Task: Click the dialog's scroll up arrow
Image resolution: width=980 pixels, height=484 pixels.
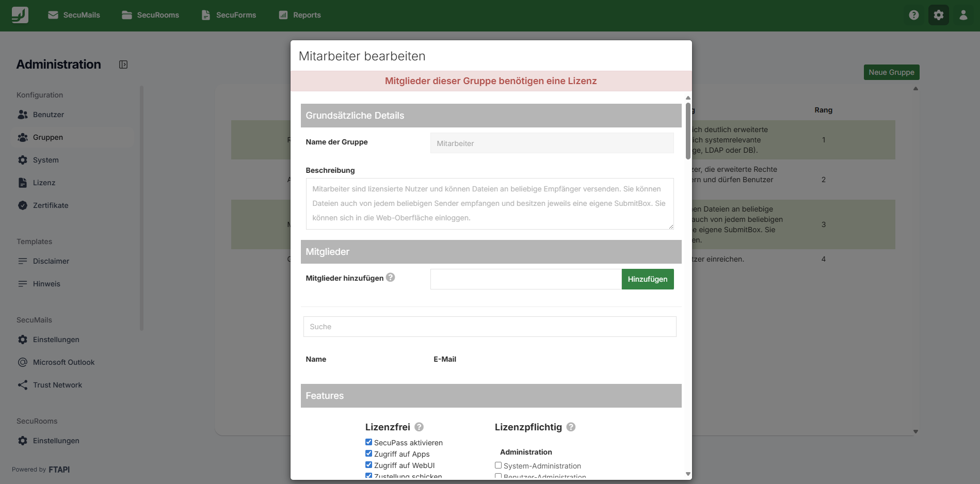Action: point(687,98)
